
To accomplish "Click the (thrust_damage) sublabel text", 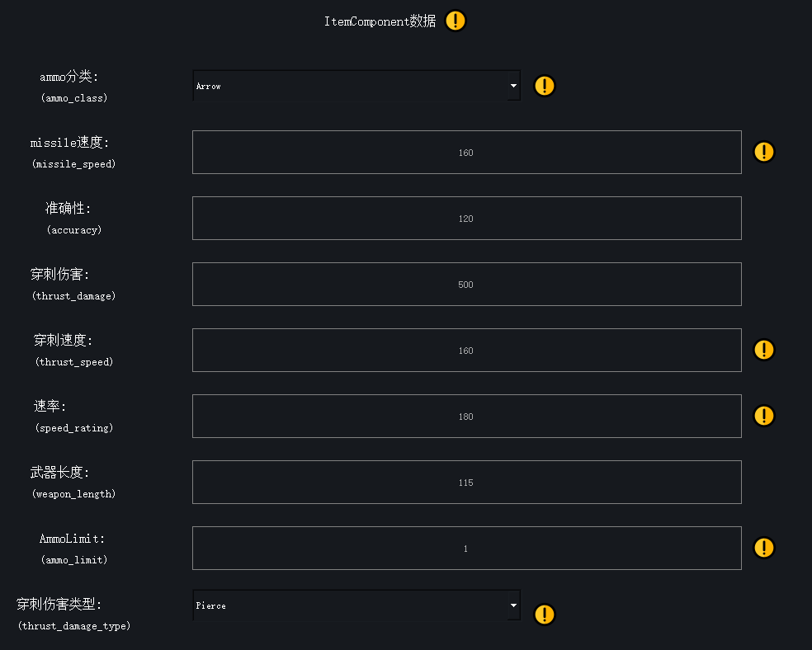I will 73,296.
